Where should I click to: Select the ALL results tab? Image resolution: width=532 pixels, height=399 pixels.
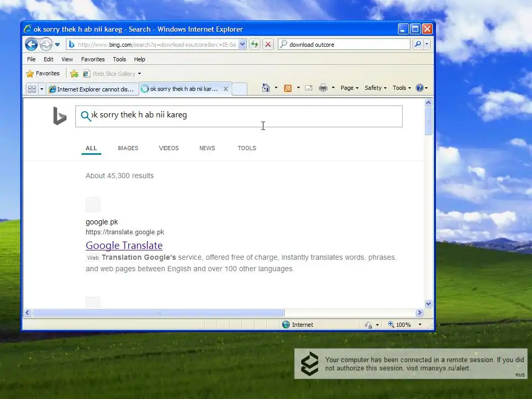pos(91,148)
